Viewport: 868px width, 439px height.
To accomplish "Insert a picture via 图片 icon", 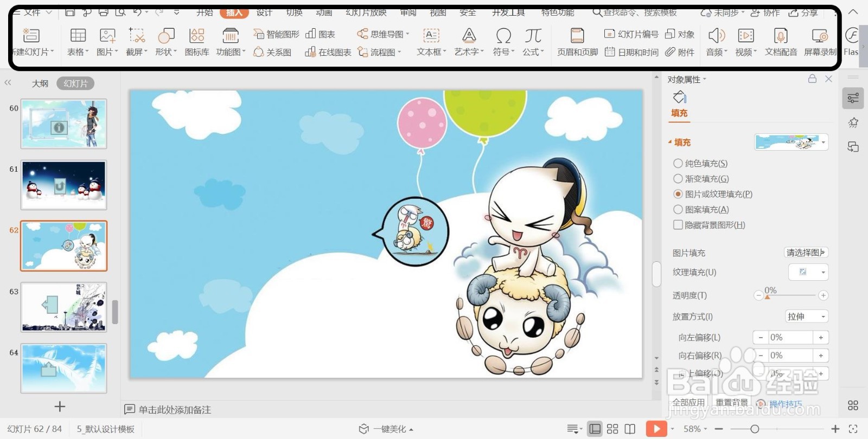I will click(107, 42).
